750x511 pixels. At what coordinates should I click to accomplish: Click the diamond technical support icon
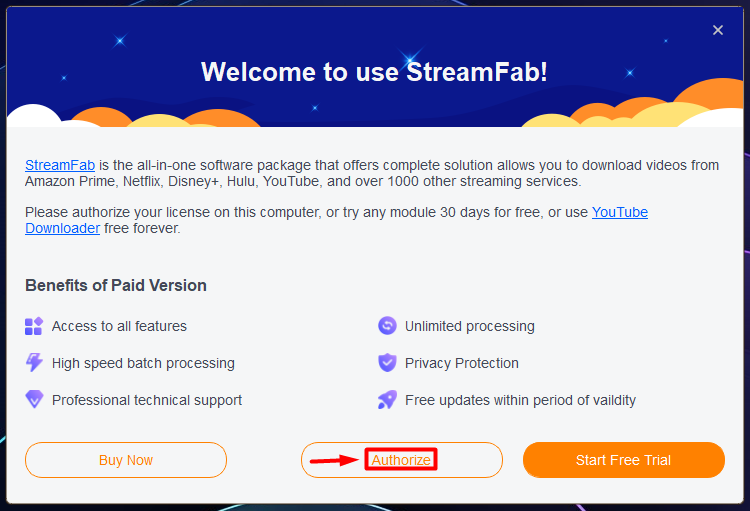coord(34,400)
